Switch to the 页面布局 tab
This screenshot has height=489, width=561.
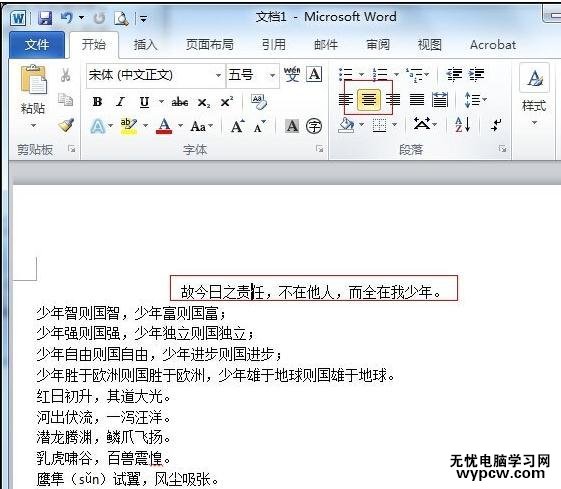point(210,45)
